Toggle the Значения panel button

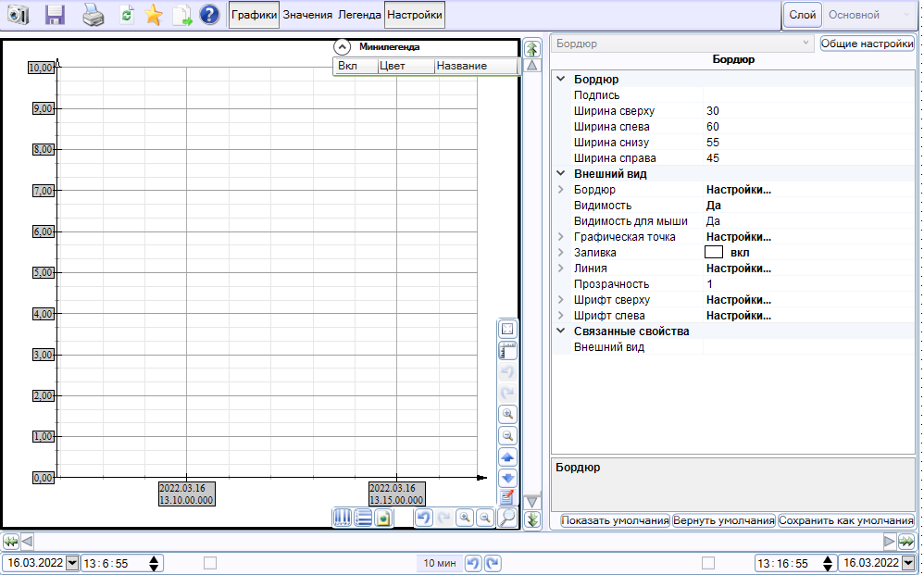307,15
